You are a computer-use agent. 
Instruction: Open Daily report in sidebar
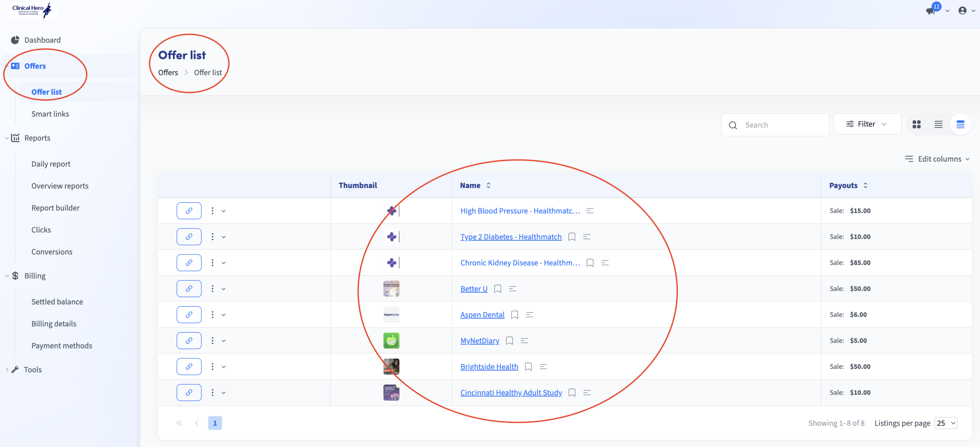51,164
